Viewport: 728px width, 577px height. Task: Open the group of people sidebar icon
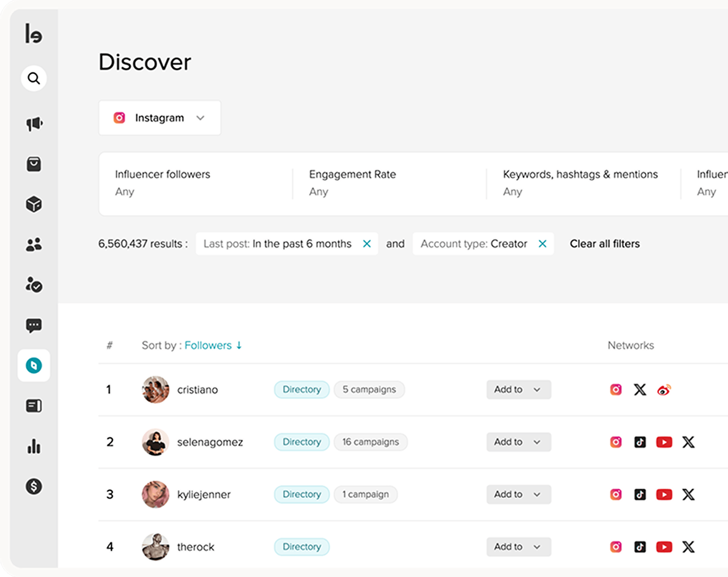click(x=34, y=245)
